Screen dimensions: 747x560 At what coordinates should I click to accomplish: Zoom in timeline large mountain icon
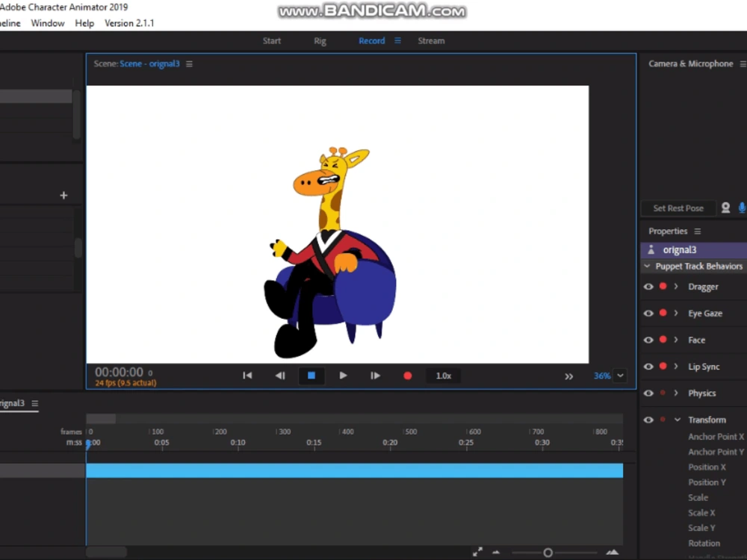click(x=613, y=552)
